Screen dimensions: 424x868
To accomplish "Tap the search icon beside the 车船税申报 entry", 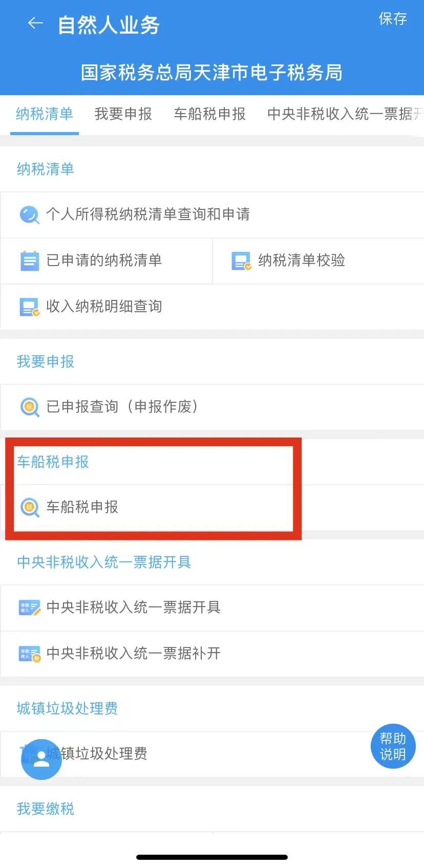I will (x=29, y=507).
